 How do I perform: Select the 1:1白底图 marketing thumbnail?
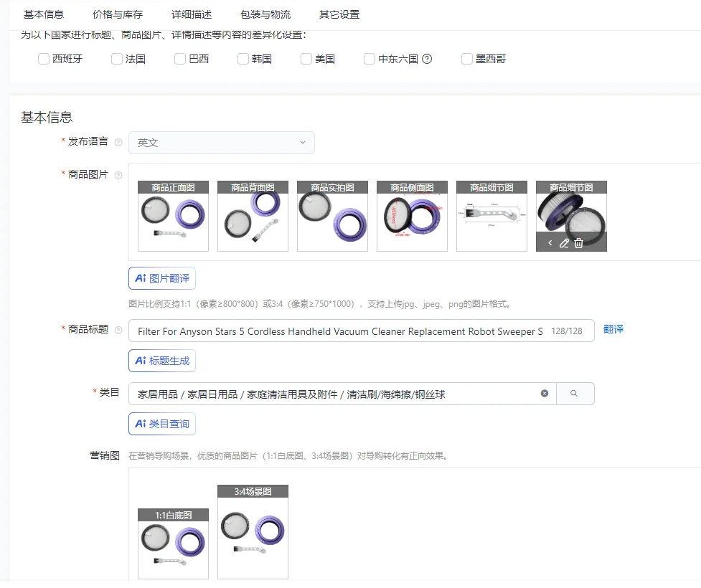pyautogui.click(x=173, y=544)
